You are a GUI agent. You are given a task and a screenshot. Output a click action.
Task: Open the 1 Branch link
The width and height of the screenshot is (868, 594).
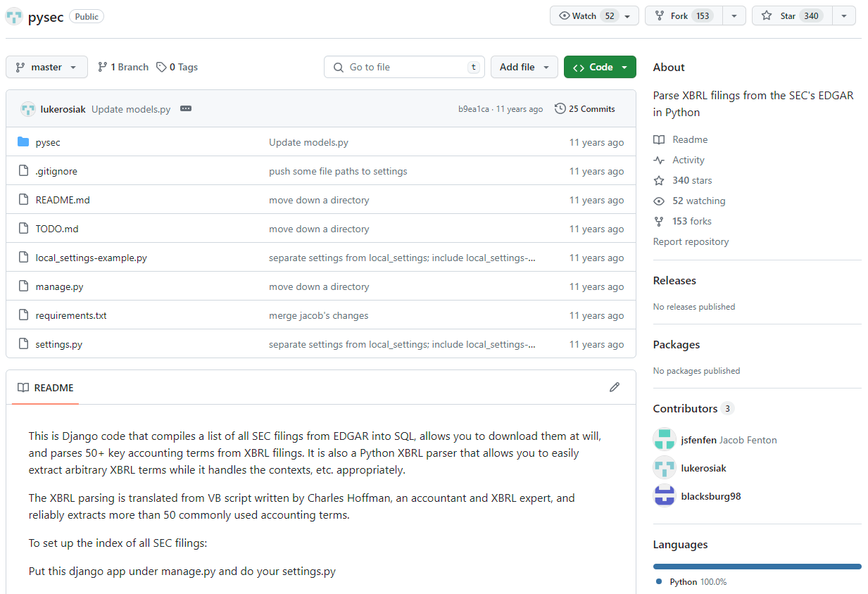click(123, 67)
